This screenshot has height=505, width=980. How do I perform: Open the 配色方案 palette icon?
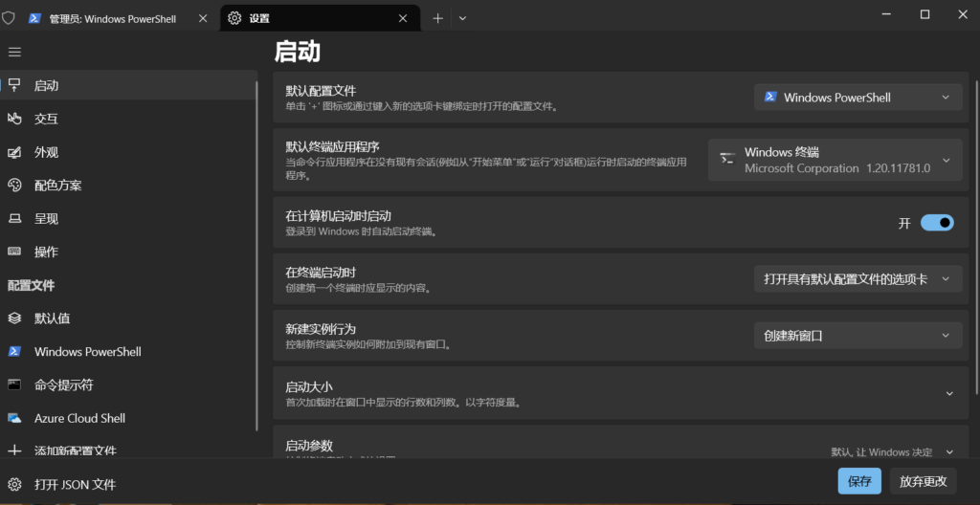pos(14,186)
